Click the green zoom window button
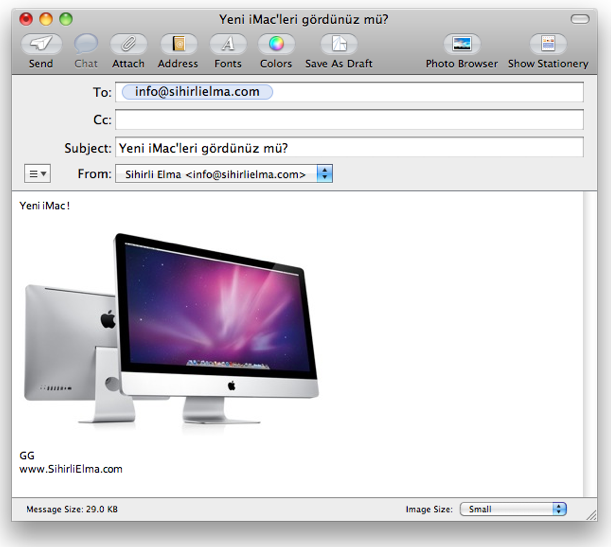The image size is (611, 547). tap(66, 19)
